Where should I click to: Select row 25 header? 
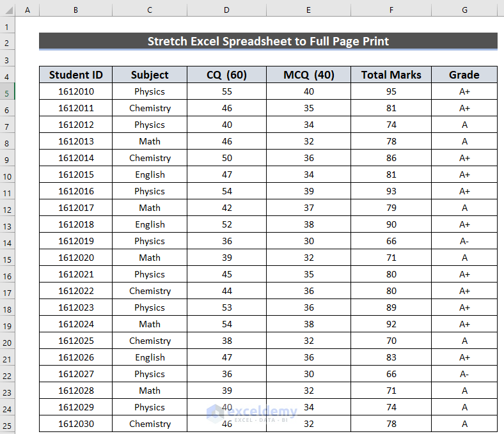click(x=7, y=424)
